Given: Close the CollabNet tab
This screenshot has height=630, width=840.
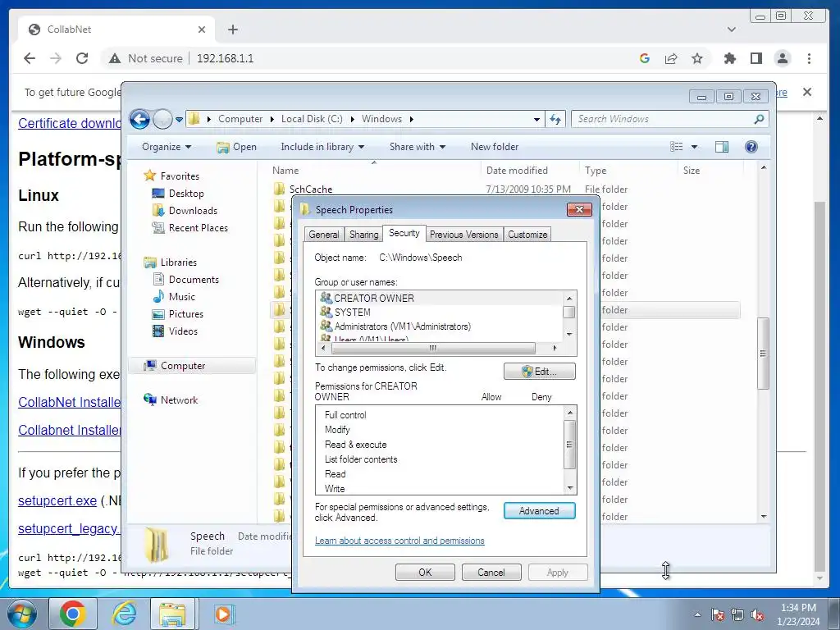Looking at the screenshot, I should [202, 30].
